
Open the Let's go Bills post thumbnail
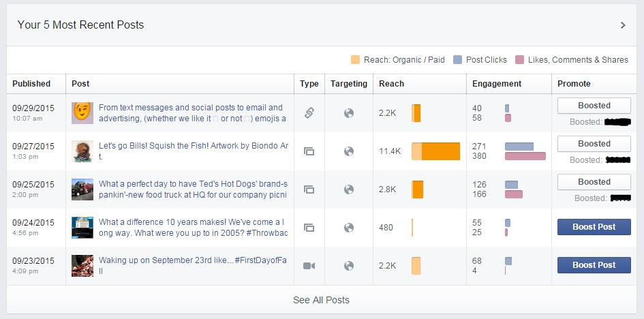[82, 151]
